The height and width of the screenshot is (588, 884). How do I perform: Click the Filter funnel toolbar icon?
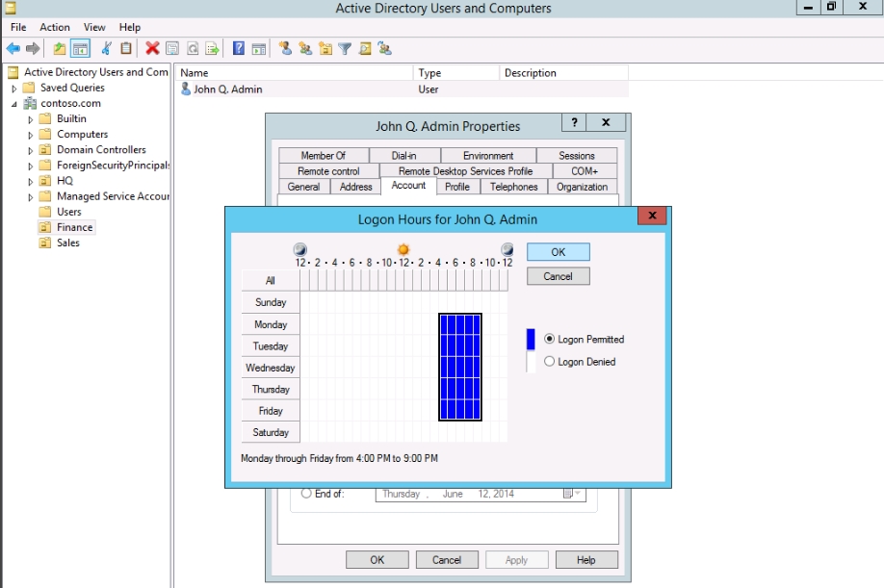tap(345, 48)
